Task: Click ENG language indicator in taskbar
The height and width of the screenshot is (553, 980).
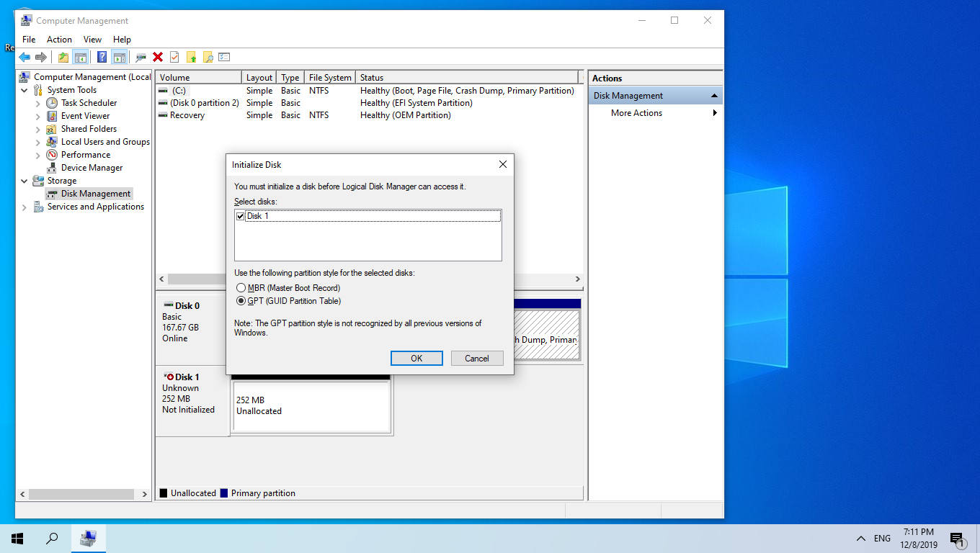Action: point(882,539)
